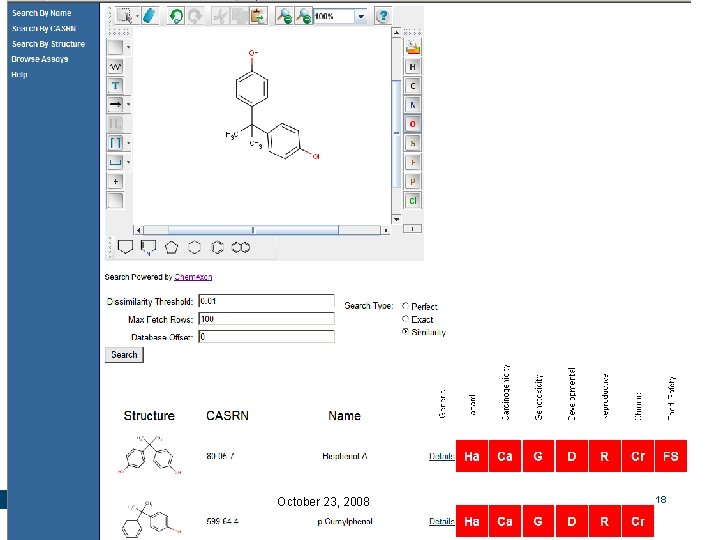Insert the pyrrole N-ring template
Image resolution: width=720 pixels, height=540 pixels.
148,248
